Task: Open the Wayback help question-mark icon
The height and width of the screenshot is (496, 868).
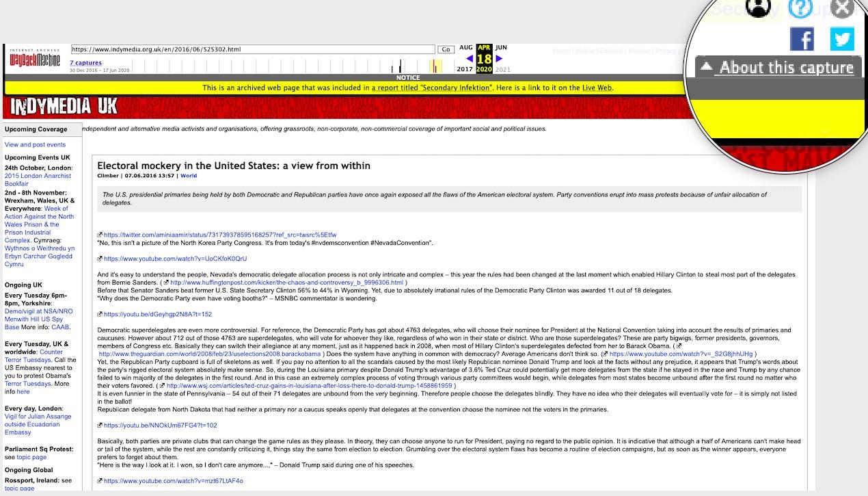Action: tap(800, 8)
